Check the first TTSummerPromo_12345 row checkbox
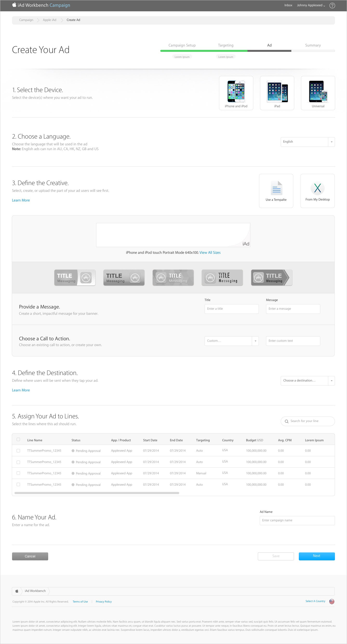 tap(18, 451)
